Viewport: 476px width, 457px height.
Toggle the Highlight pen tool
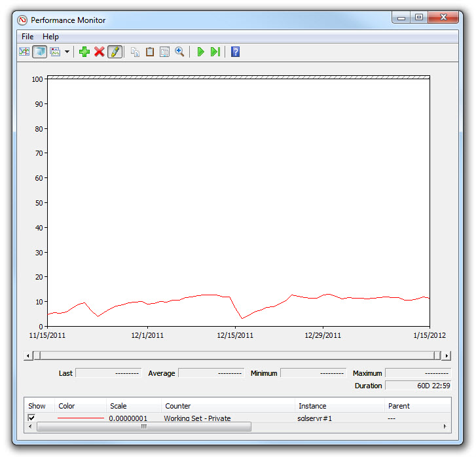tap(115, 52)
